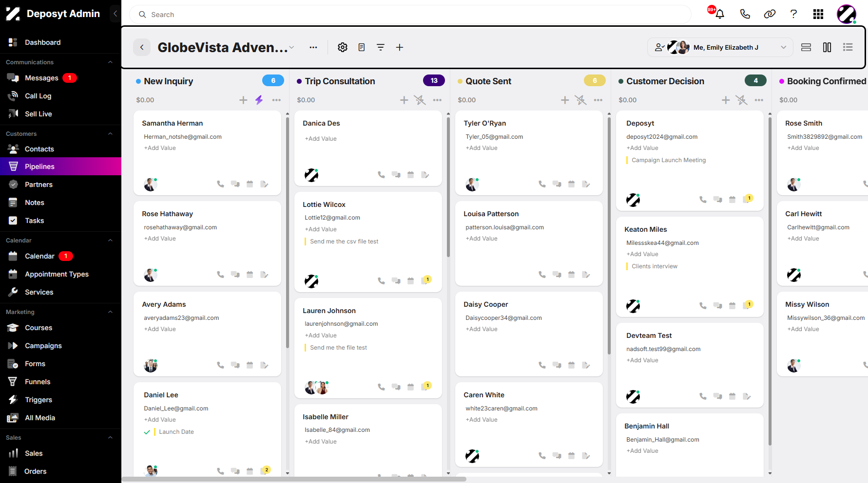
Task: Click the call icon on Samantha Herman's card
Action: tap(221, 184)
